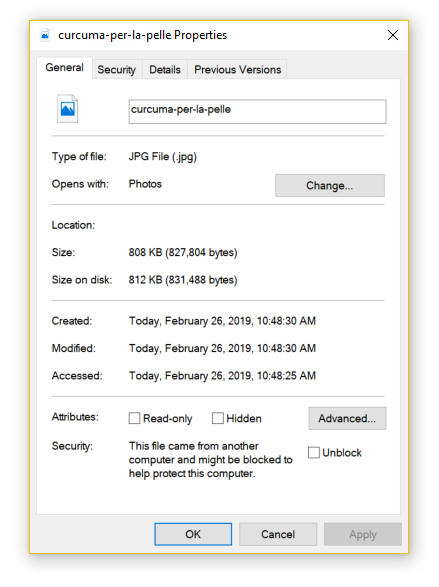
Task: Click the greyed-out Apply button
Action: tap(363, 534)
